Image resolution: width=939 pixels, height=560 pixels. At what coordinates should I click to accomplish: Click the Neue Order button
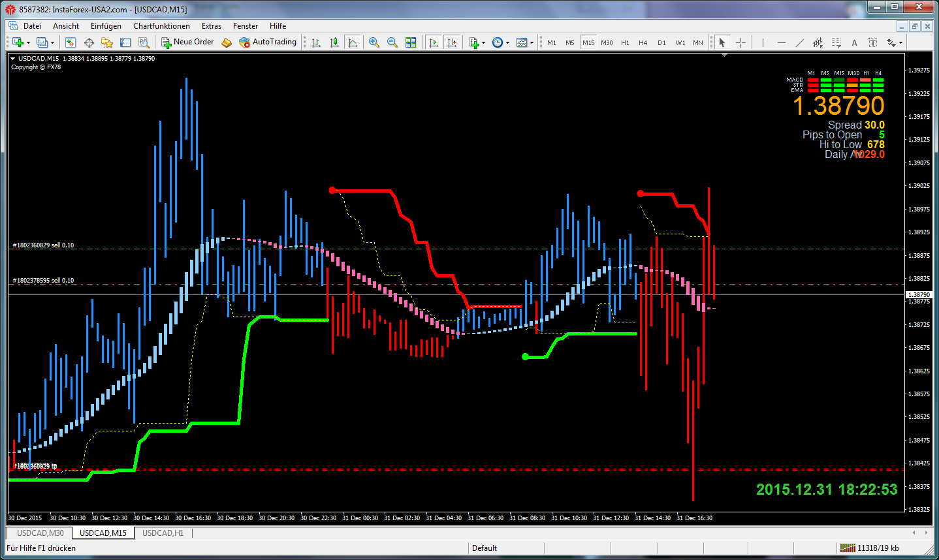[x=188, y=42]
